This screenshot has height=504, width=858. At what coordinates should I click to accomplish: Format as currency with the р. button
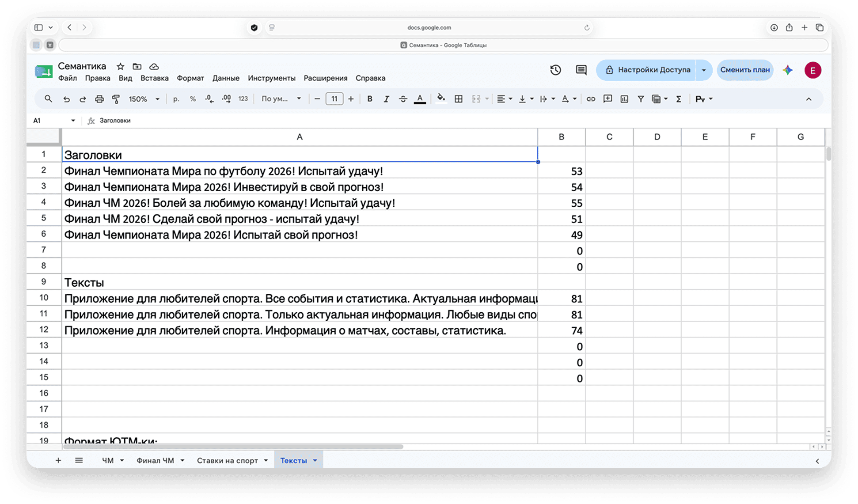[176, 99]
